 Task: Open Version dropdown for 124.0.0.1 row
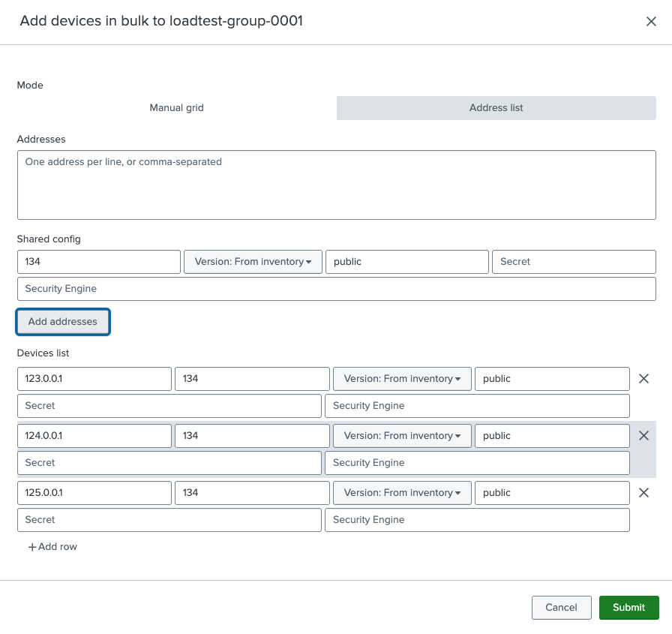(x=402, y=435)
